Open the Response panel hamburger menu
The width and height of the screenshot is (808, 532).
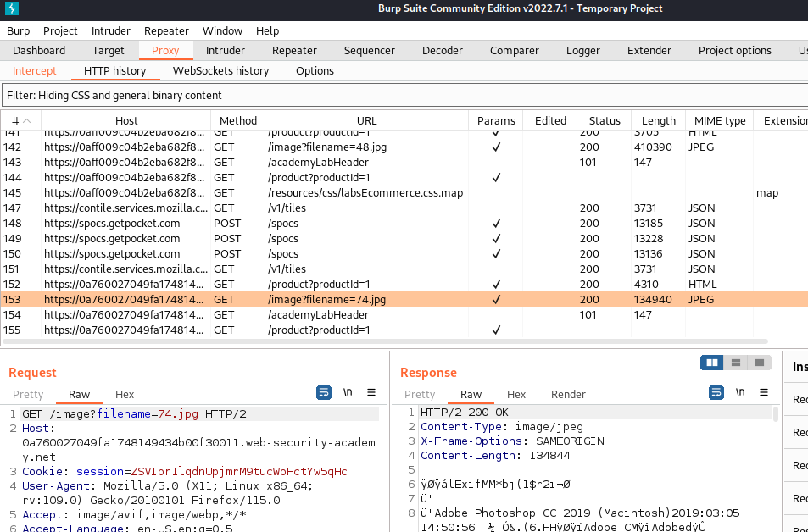click(x=764, y=392)
